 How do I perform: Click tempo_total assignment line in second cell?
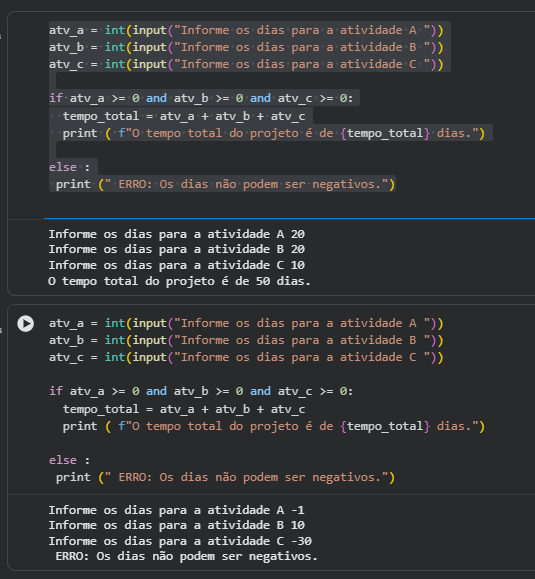coord(184,409)
